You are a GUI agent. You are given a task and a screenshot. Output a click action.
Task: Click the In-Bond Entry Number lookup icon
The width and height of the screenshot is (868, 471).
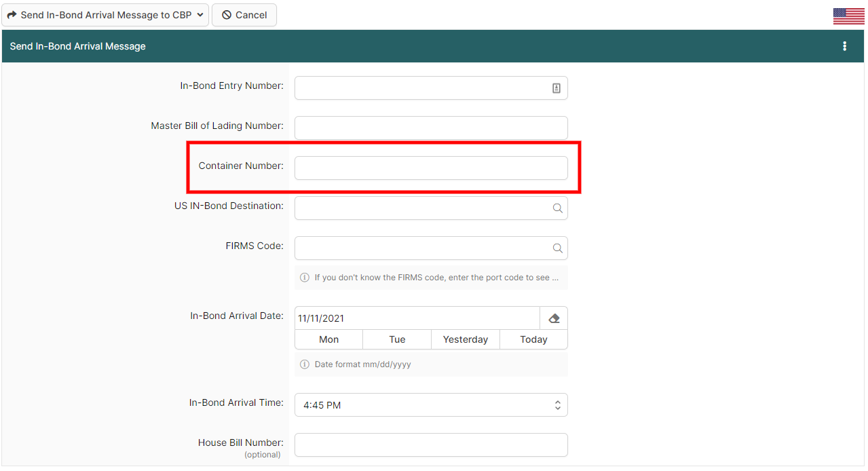pos(556,88)
